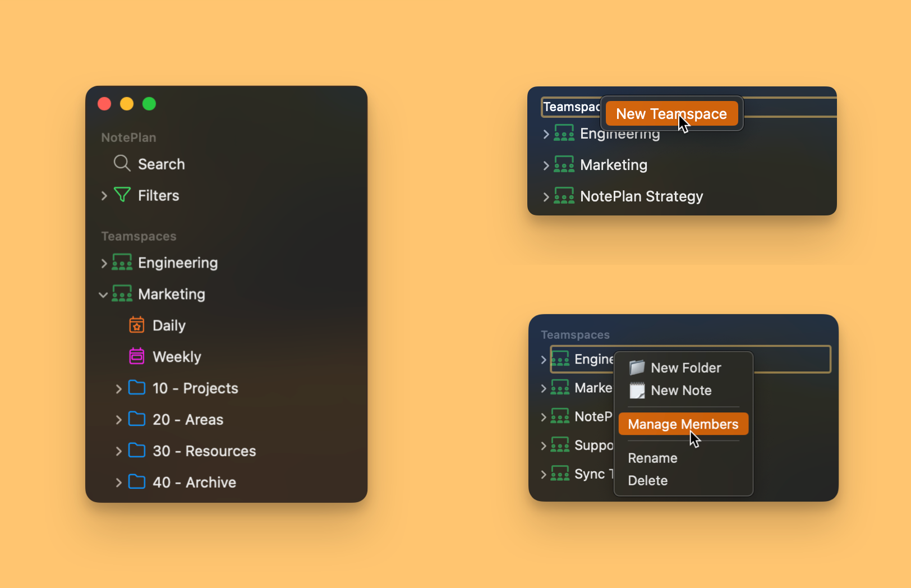Collapse the Marketing teamspace in left sidebar
The image size is (911, 588).
coord(103,295)
